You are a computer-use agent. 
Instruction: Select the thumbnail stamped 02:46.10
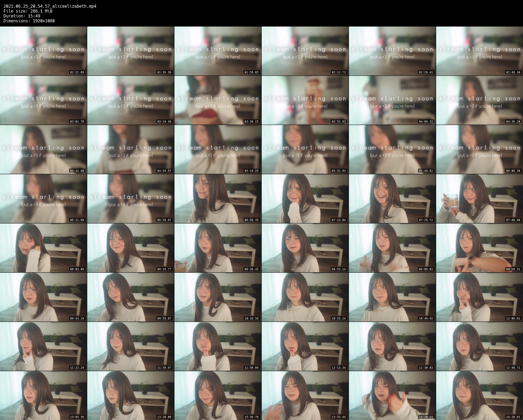479,51
